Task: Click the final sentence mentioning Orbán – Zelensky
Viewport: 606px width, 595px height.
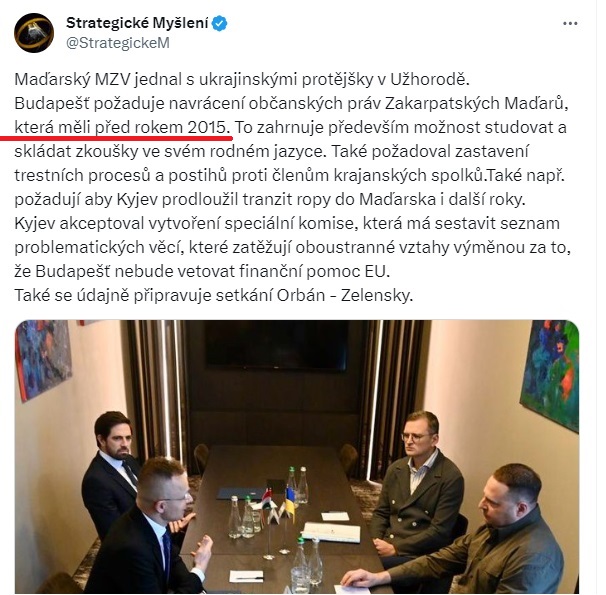Action: pos(214,296)
